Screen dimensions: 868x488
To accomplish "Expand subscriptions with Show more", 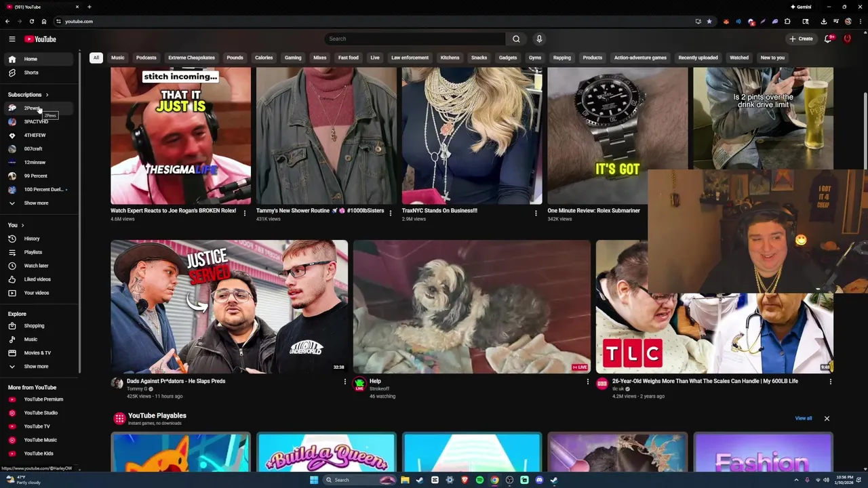I will pyautogui.click(x=39, y=203).
